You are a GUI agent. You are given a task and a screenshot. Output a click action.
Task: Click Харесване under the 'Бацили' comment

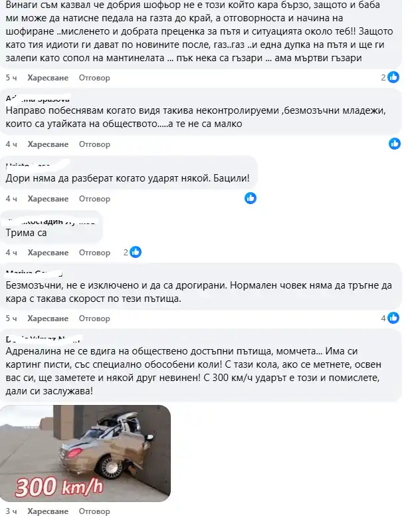[48, 199]
